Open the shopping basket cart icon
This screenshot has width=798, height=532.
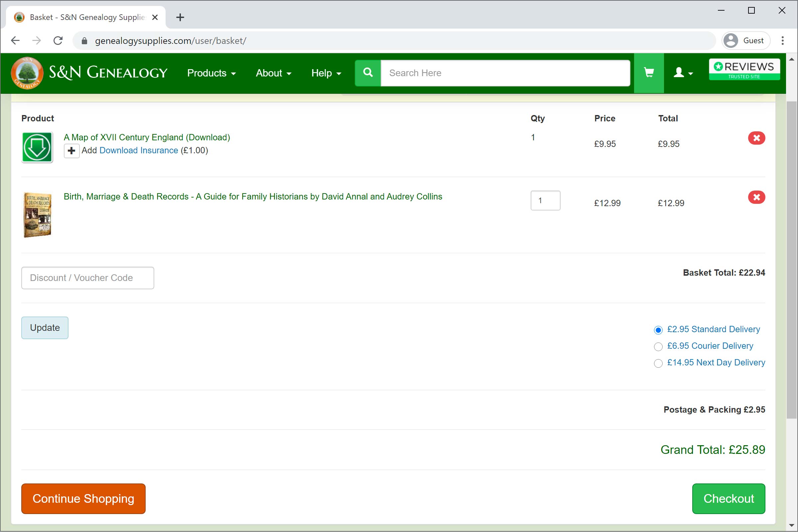click(x=649, y=73)
